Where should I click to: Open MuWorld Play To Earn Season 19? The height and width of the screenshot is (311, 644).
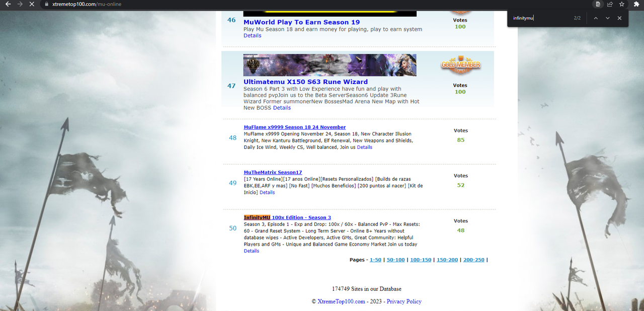301,22
